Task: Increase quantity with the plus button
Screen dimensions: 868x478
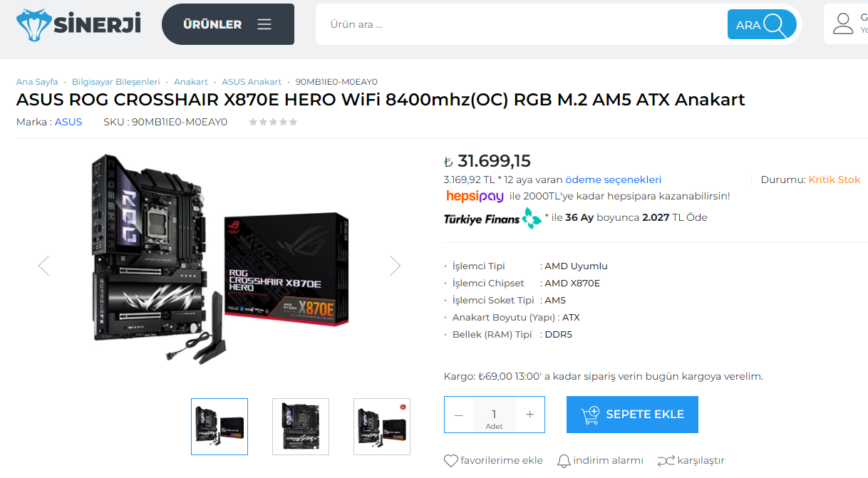Action: tap(529, 415)
